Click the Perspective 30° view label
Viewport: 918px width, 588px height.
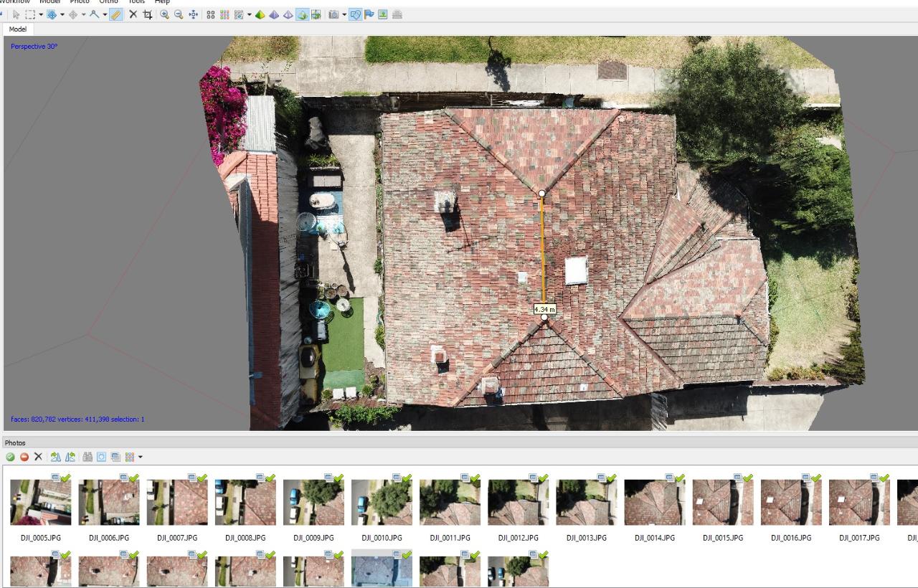pyautogui.click(x=34, y=47)
